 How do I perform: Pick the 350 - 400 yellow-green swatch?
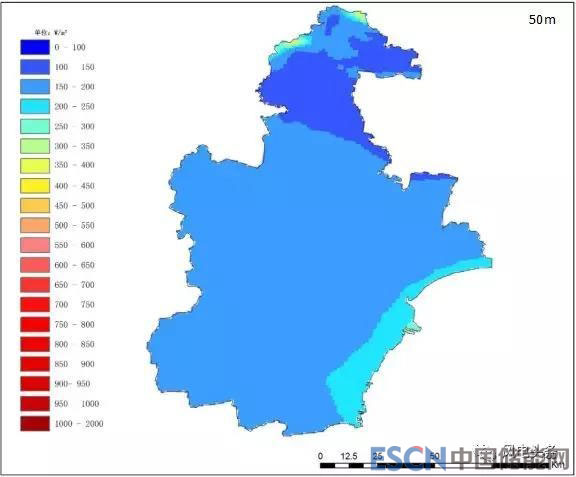pos(35,166)
